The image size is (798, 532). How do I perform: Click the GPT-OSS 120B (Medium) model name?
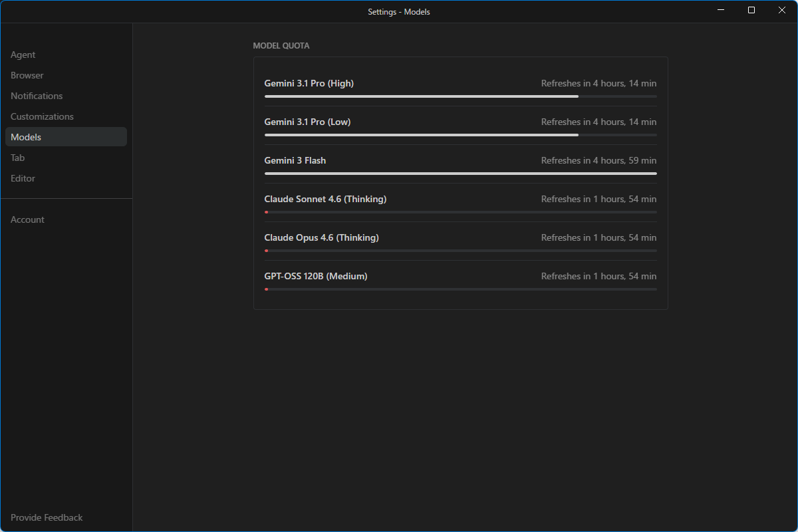click(316, 276)
